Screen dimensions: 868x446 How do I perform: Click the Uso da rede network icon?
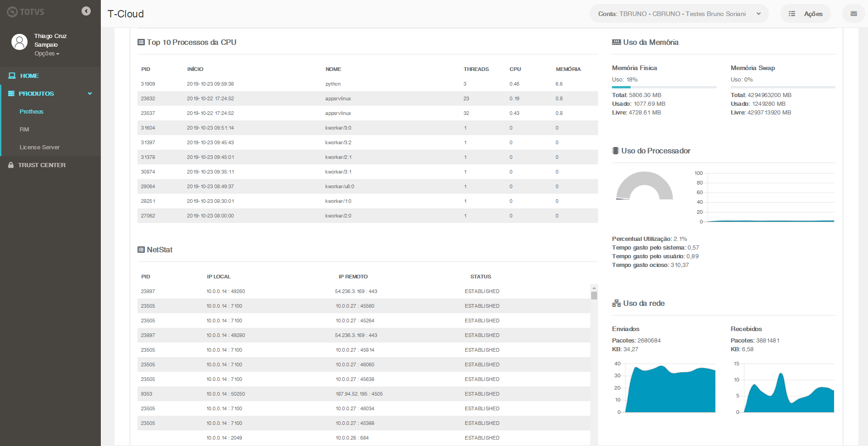tap(616, 303)
